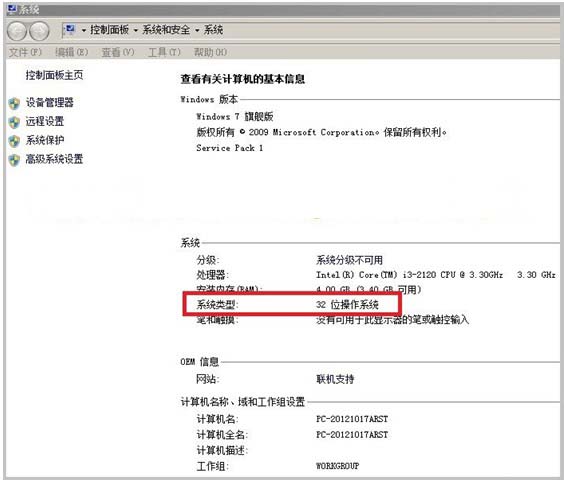Click shield icon beside 系统保护

click(14, 141)
